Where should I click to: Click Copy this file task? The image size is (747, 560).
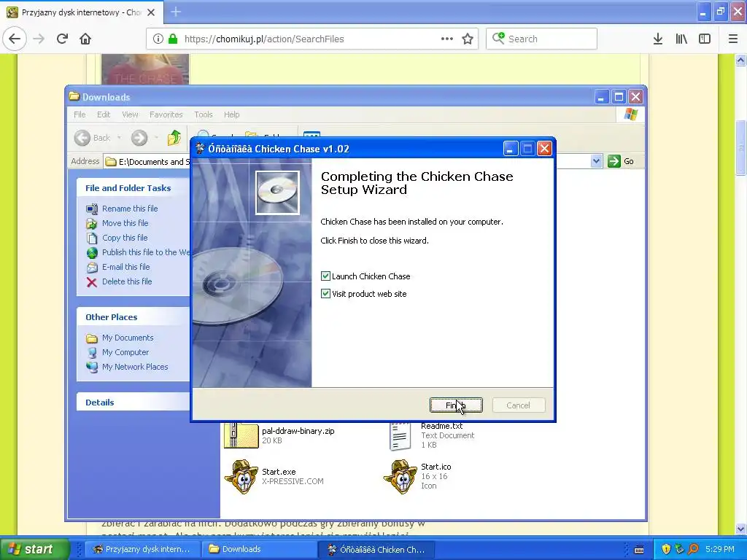click(x=125, y=238)
